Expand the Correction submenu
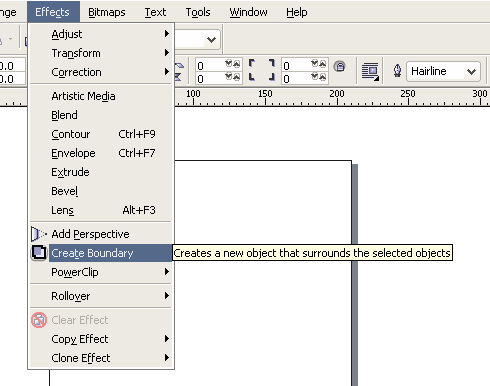490x386 pixels. (x=167, y=72)
